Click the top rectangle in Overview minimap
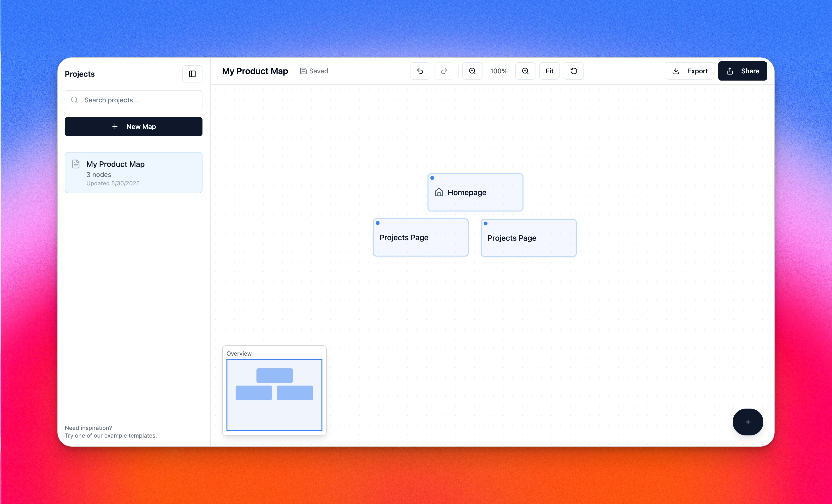This screenshot has width=832, height=504. 274,375
